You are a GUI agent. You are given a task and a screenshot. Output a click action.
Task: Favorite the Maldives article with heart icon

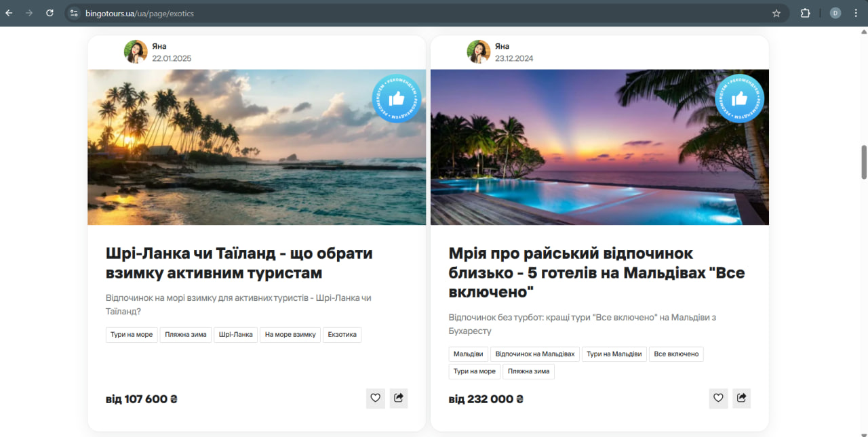tap(719, 398)
